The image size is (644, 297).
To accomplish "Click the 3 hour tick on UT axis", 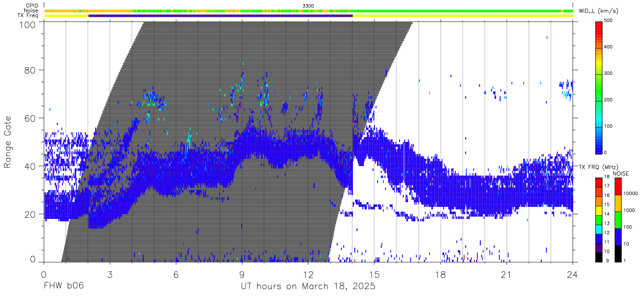I will 110,274.
